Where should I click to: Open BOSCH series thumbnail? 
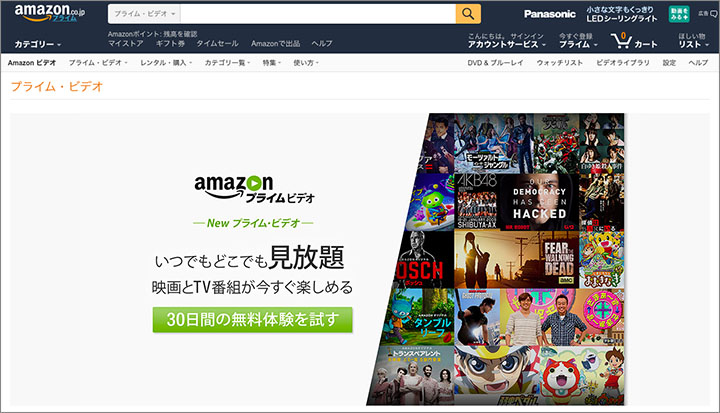[423, 259]
